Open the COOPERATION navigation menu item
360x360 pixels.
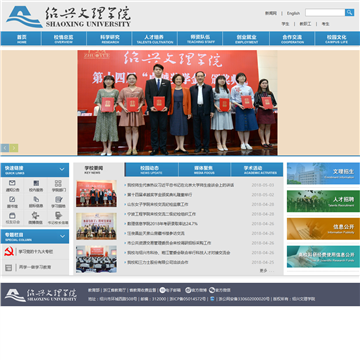[292, 39]
